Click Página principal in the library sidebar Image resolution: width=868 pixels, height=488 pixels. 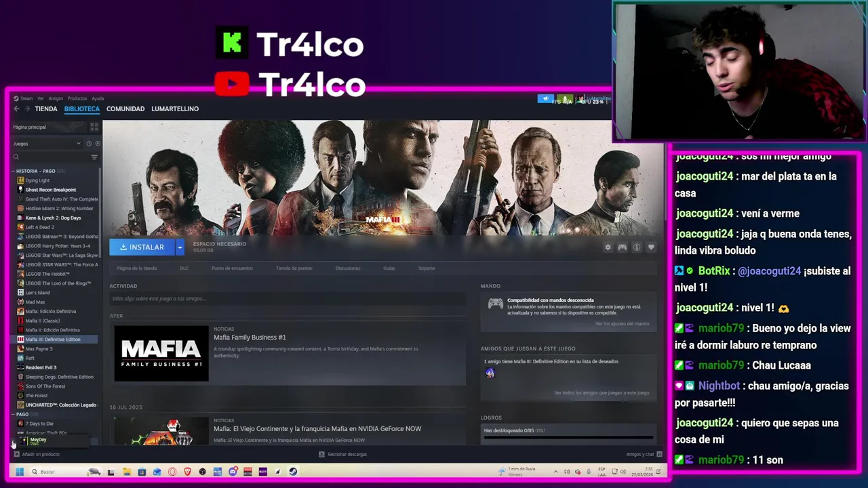47,127
